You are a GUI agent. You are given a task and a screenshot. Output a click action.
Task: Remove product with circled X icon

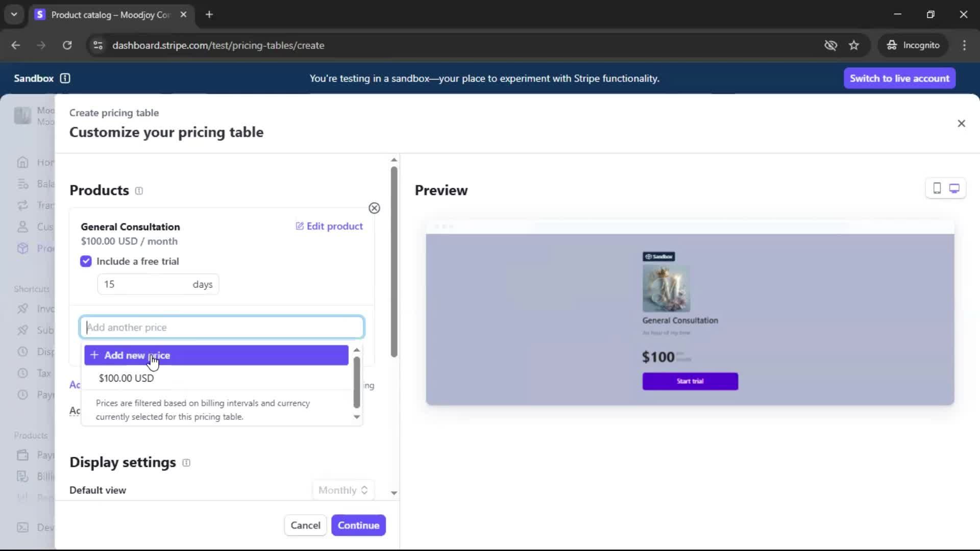pos(374,208)
